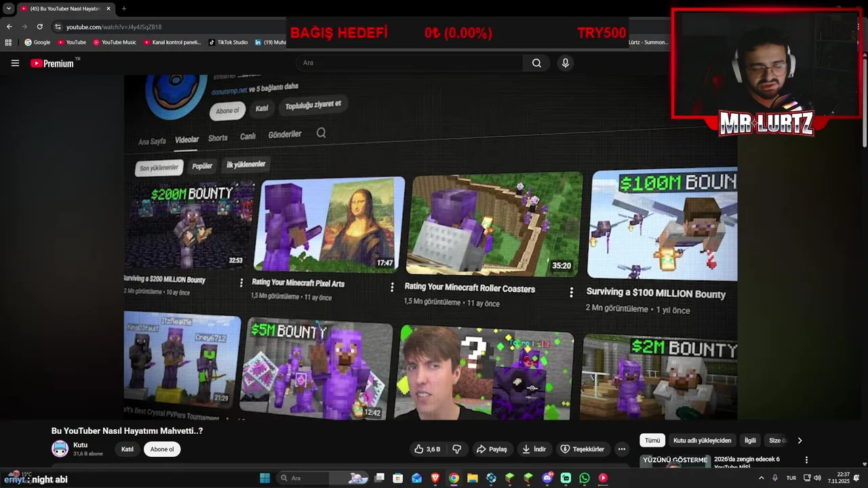Share the video using Paylaş

492,449
